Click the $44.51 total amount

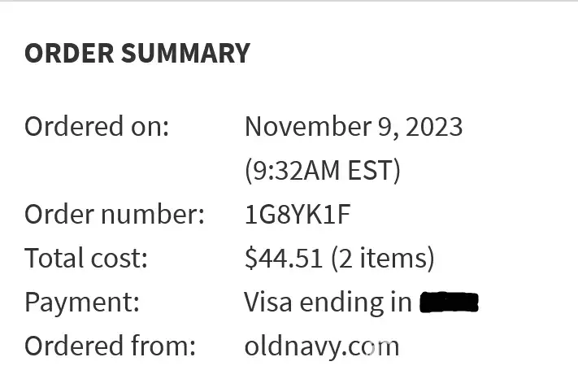pyautogui.click(x=284, y=259)
